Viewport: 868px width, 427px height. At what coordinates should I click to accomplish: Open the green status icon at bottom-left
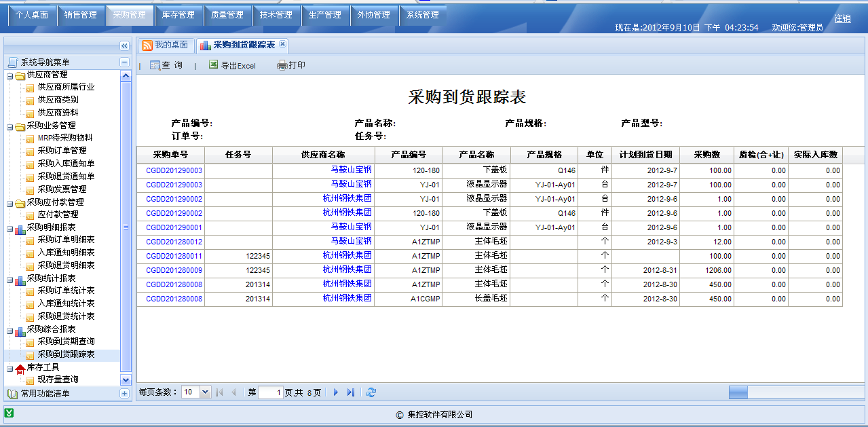10,413
